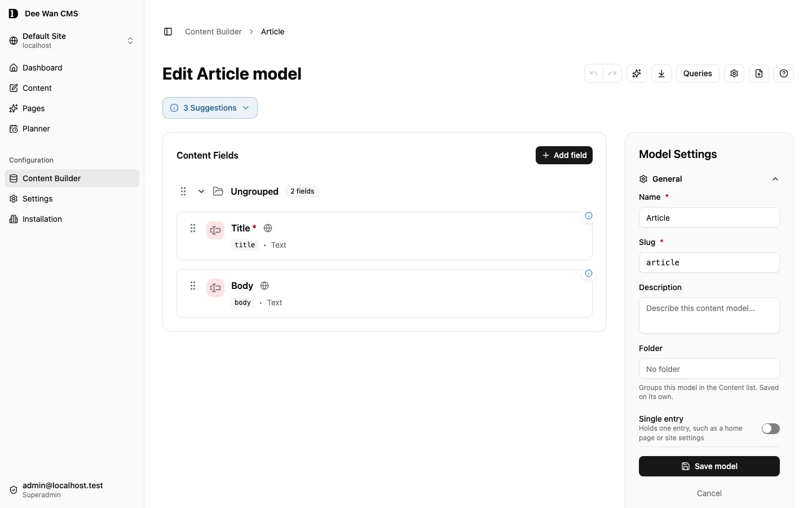The image size is (812, 508).
Task: Open Pages in sidebar
Action: coord(72,108)
